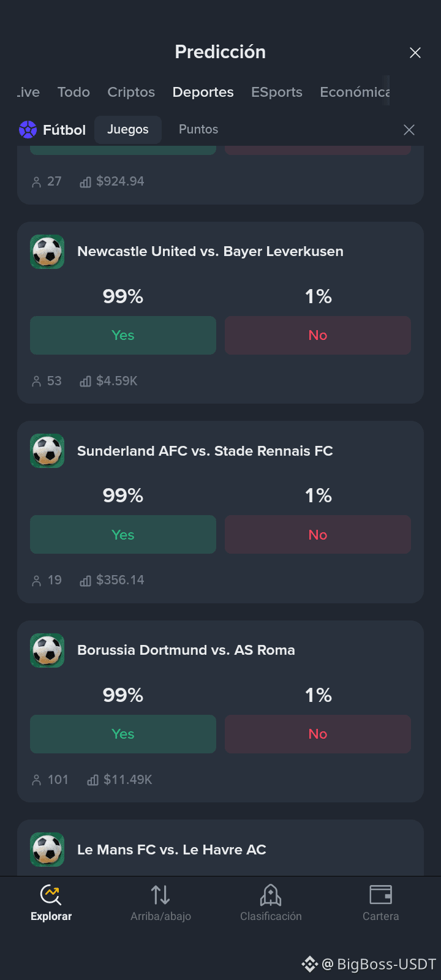
Task: Bet Yes on Newcastle United vs. Bayer Leverkusen
Action: point(123,335)
